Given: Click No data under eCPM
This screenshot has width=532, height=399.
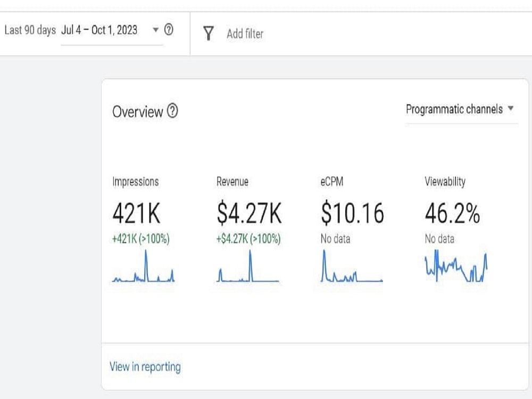Looking at the screenshot, I should (x=335, y=239).
